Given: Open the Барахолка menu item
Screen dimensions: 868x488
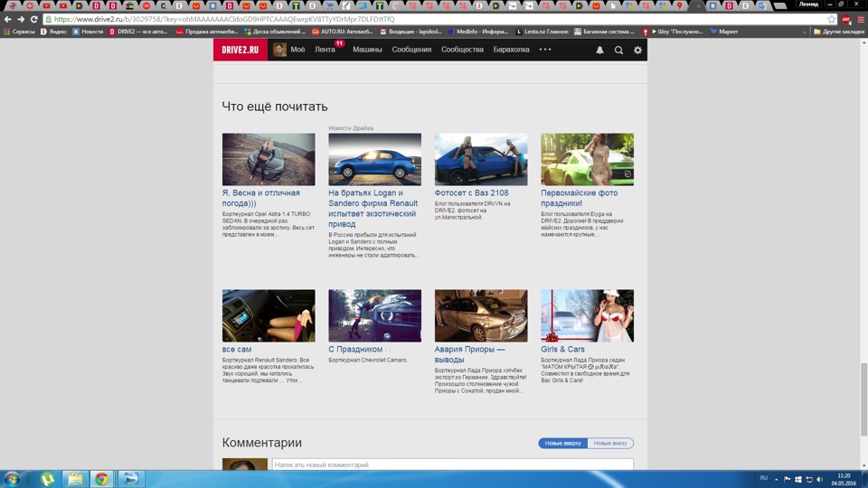Looking at the screenshot, I should pyautogui.click(x=511, y=49).
